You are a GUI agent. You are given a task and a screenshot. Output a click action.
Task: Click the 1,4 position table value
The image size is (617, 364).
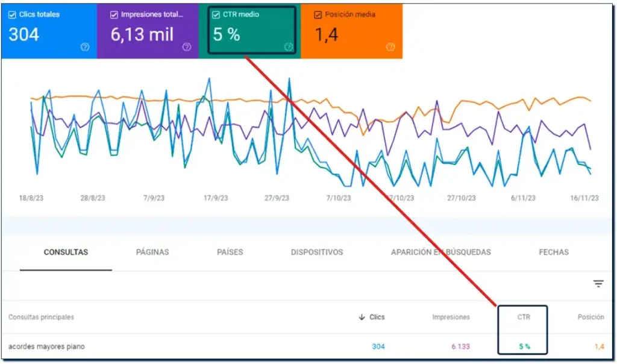(599, 347)
